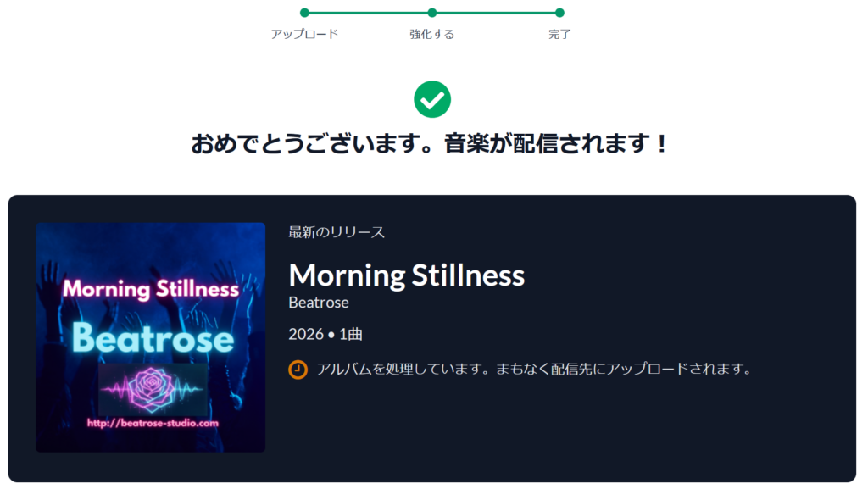Click the おめでとうございます congratulation heading
Viewport: 868px width, 489px height.
click(431, 144)
